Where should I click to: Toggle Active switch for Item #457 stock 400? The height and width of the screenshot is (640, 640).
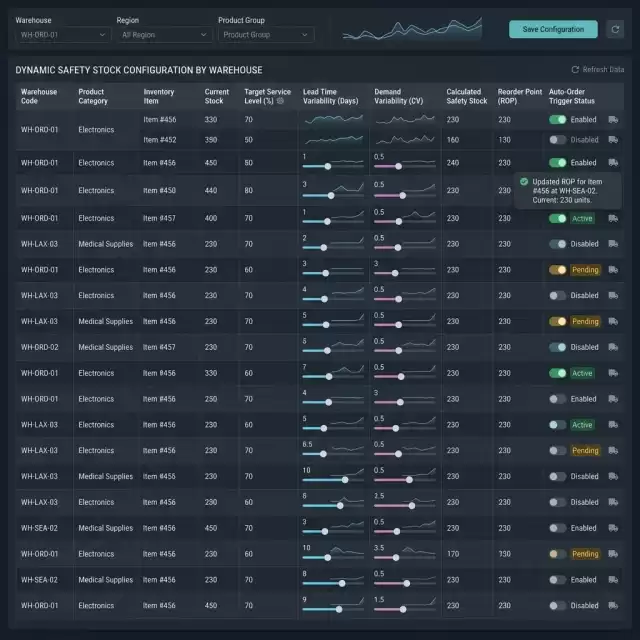(x=558, y=218)
